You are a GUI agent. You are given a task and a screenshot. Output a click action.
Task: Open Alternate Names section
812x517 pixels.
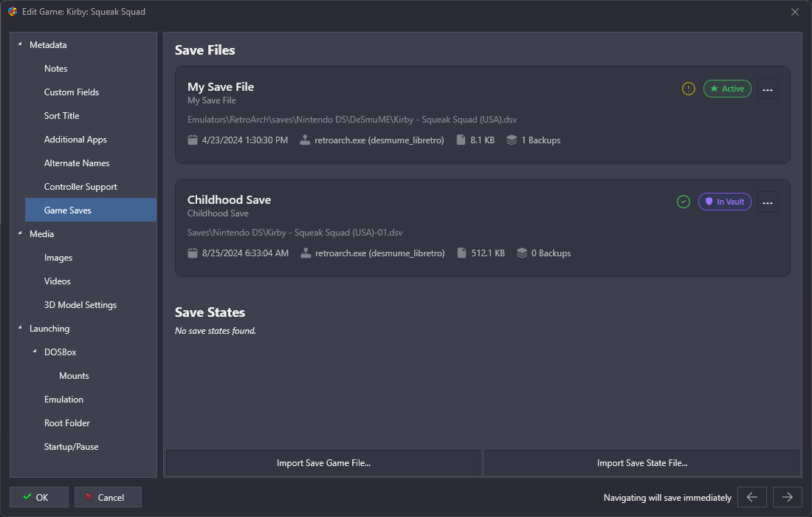pyautogui.click(x=77, y=163)
